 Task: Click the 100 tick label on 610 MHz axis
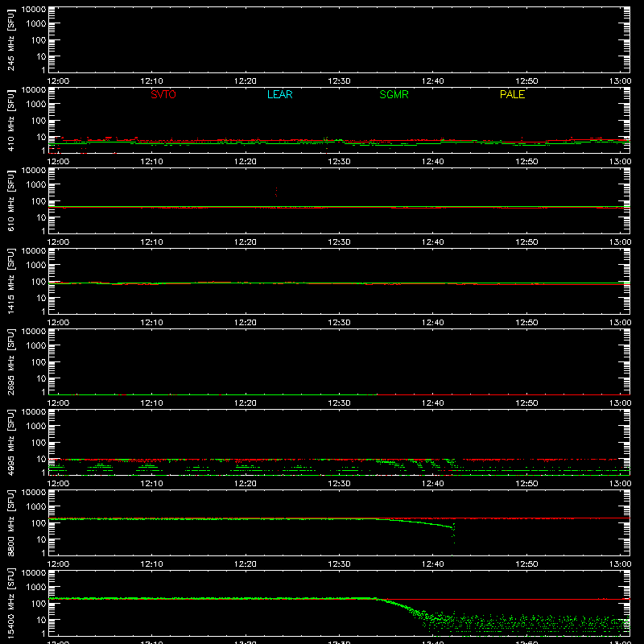(39, 200)
